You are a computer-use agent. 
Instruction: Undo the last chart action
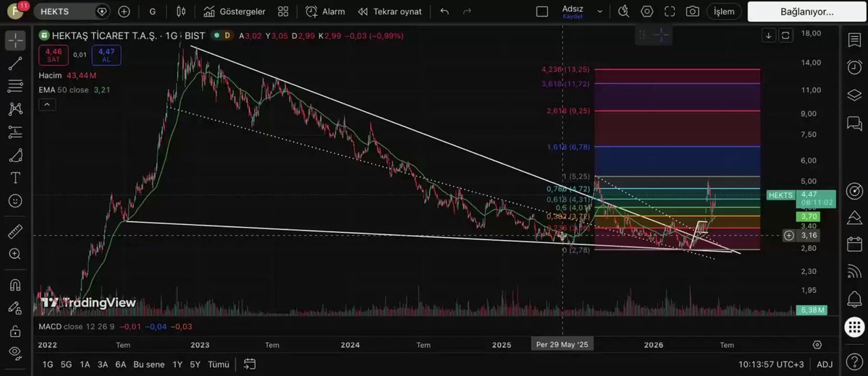[444, 11]
